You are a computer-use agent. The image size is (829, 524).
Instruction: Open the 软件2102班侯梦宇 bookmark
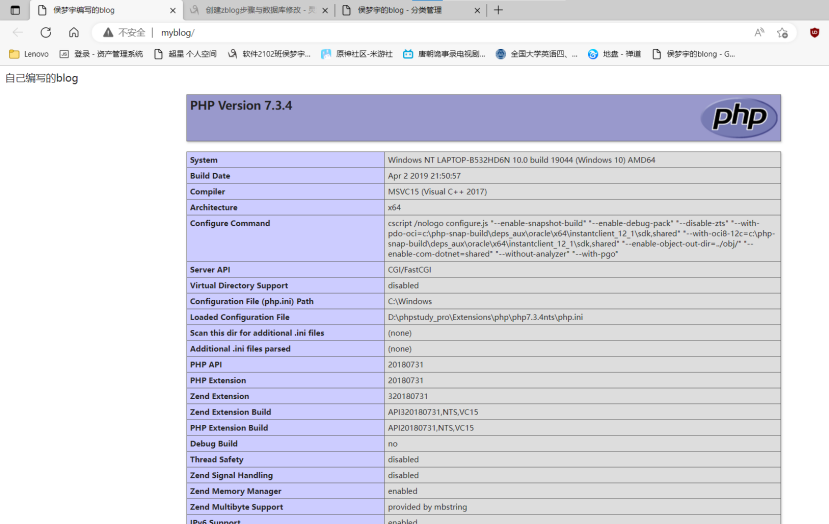click(269, 54)
